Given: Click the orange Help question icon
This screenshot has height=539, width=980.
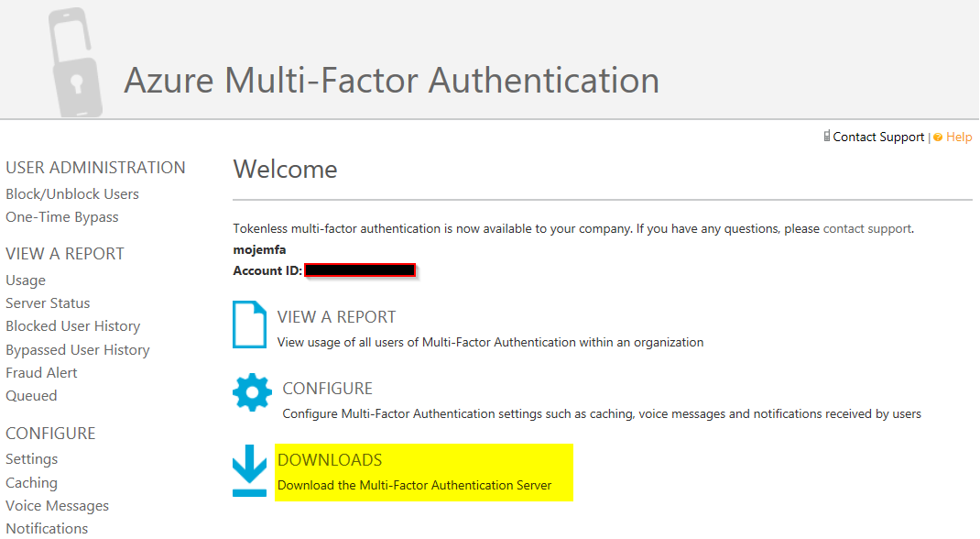Looking at the screenshot, I should click(938, 137).
